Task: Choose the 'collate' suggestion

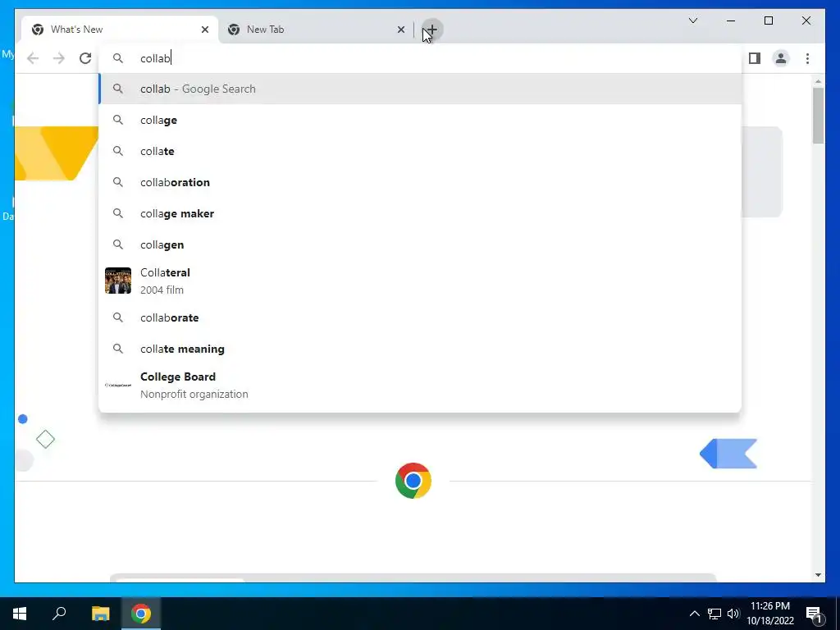Action: (420, 151)
